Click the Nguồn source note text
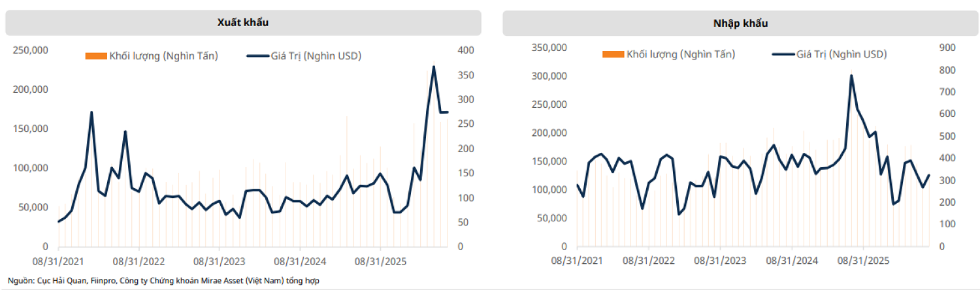This screenshot has height=290, width=980. pyautogui.click(x=163, y=280)
